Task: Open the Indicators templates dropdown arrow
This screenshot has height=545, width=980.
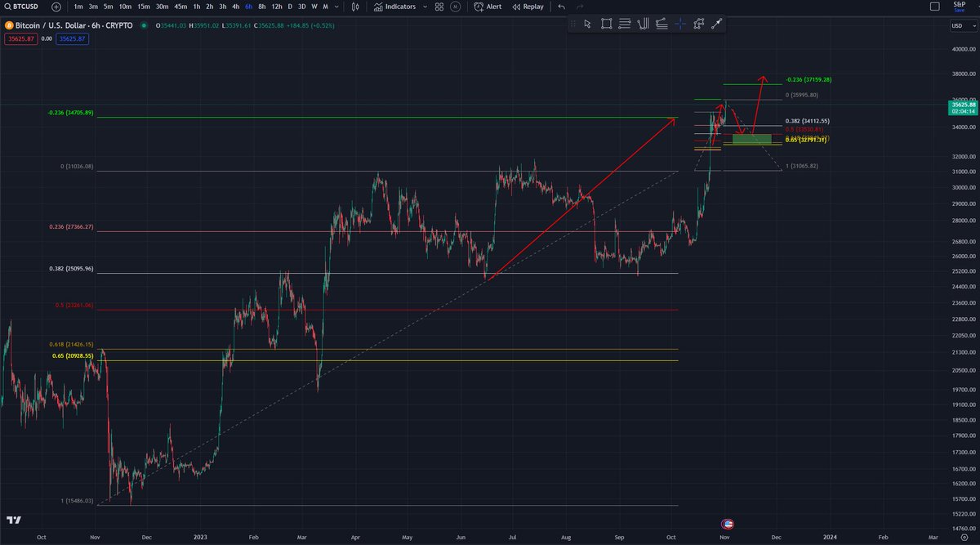Action: (x=424, y=7)
